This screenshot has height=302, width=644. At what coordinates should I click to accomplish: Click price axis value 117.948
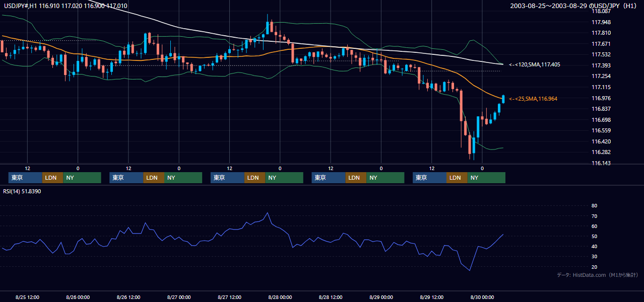click(601, 22)
